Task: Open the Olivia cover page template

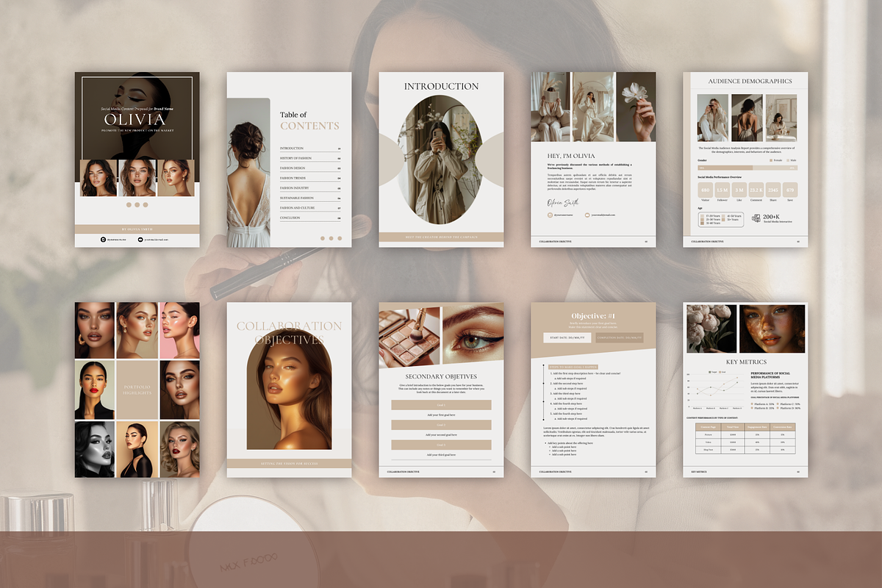Action: [137, 159]
